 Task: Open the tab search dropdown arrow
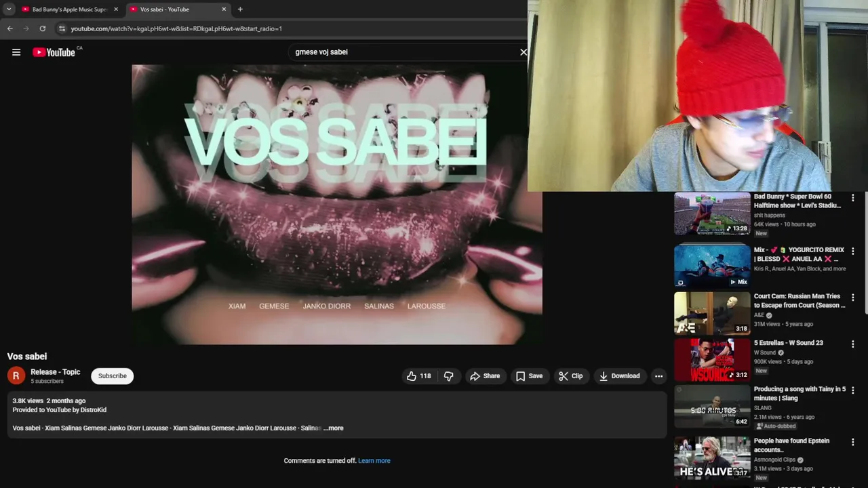point(9,9)
